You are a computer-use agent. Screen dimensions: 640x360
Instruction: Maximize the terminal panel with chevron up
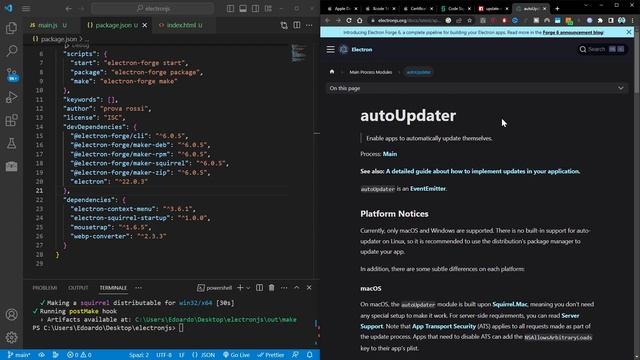click(297, 288)
